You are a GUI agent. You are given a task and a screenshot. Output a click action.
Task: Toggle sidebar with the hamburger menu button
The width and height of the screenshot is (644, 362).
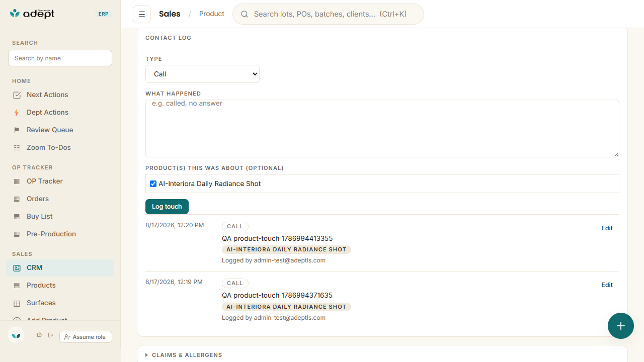coord(142,14)
